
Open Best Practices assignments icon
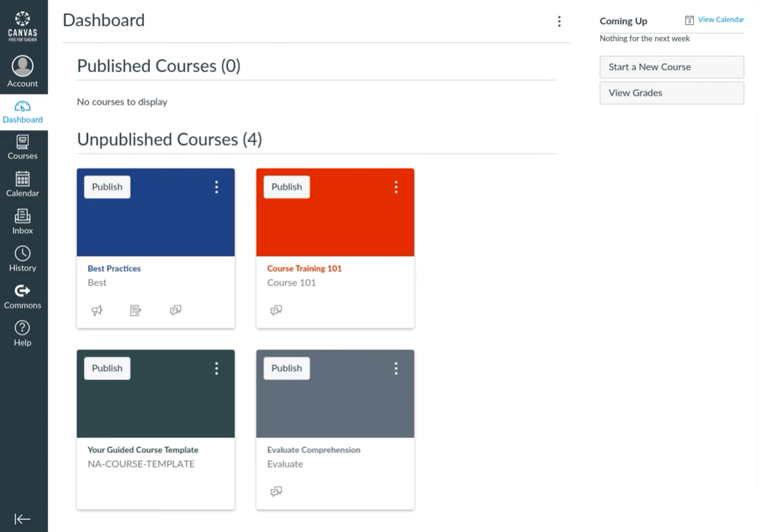coord(136,310)
